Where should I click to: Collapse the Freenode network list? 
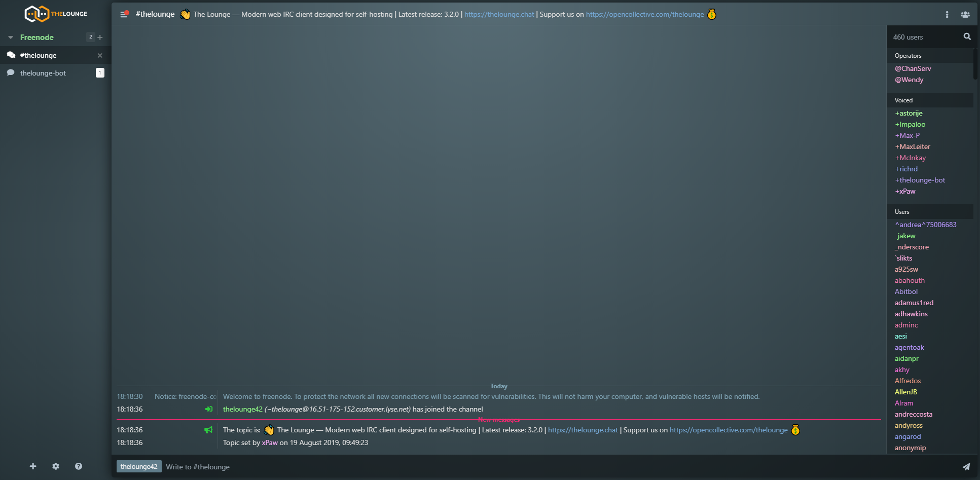click(x=11, y=38)
